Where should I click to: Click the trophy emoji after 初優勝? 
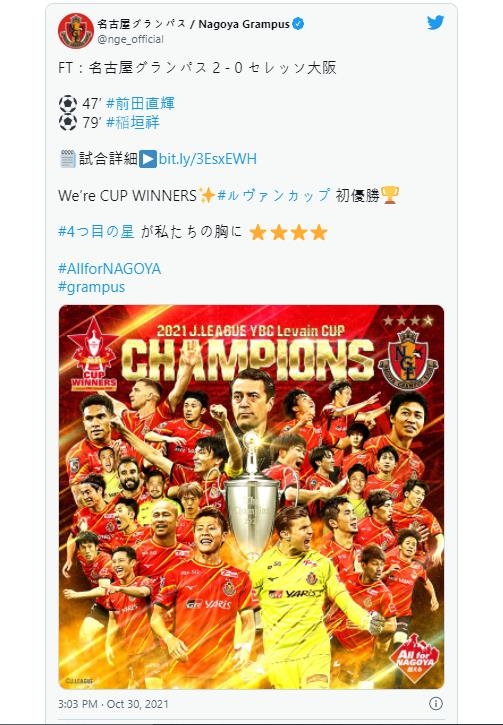coord(390,195)
